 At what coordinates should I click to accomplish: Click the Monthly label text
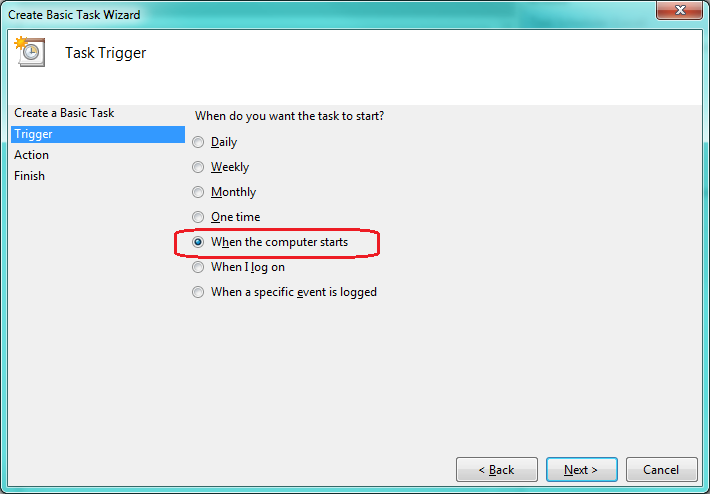[233, 192]
